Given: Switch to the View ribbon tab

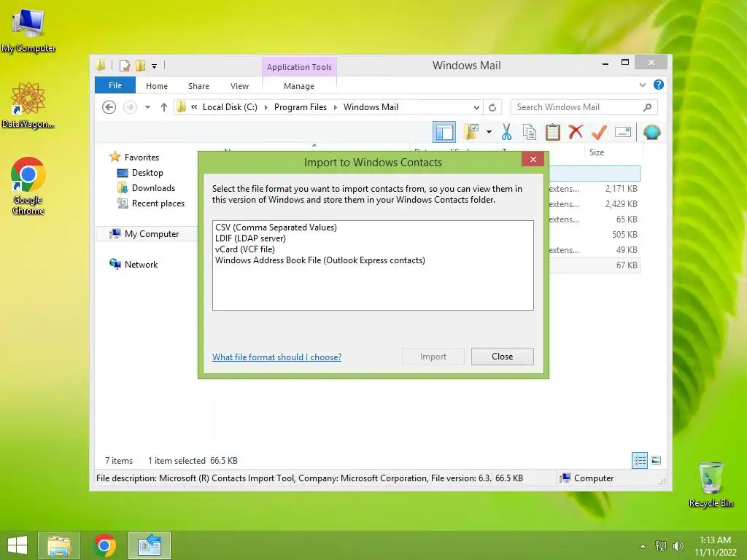Looking at the screenshot, I should pos(239,86).
